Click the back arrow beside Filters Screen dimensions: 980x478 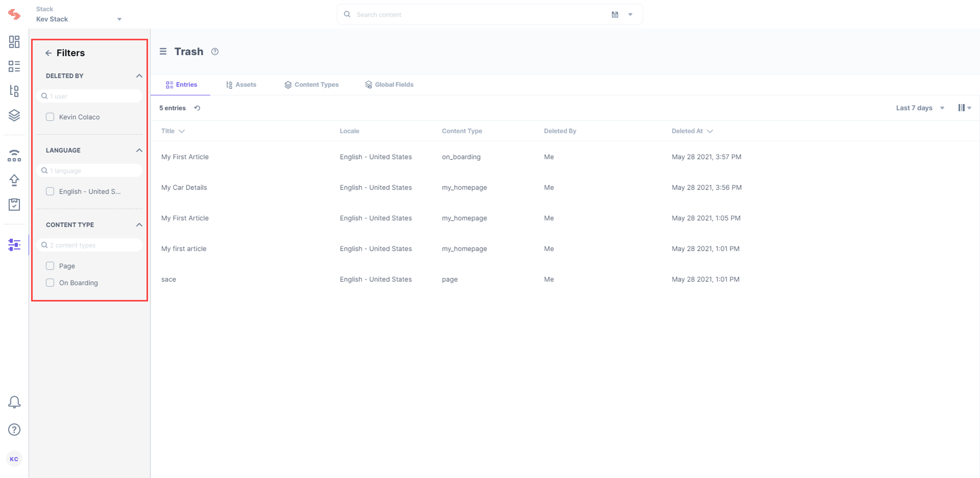click(48, 53)
